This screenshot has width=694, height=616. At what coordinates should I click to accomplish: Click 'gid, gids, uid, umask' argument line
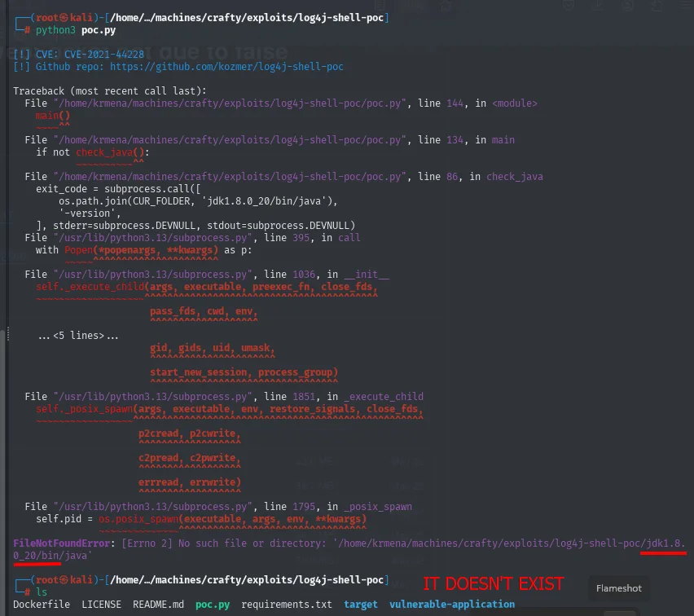point(213,348)
